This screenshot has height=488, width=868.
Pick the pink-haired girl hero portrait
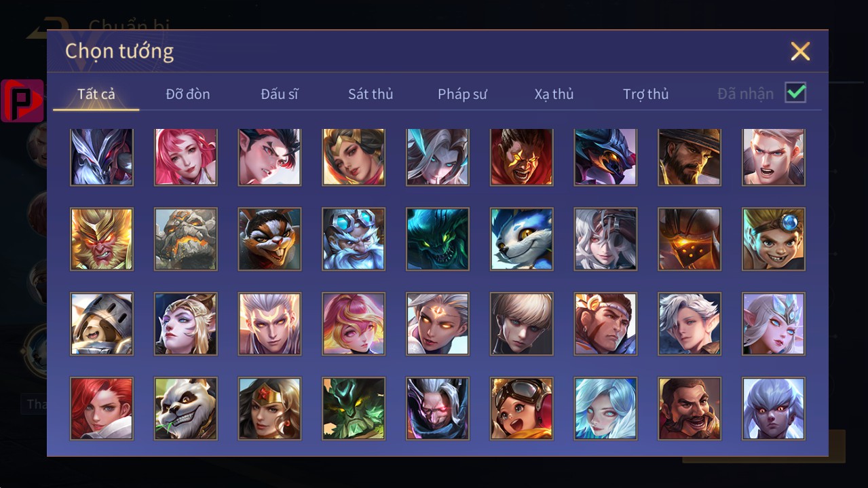click(x=186, y=157)
